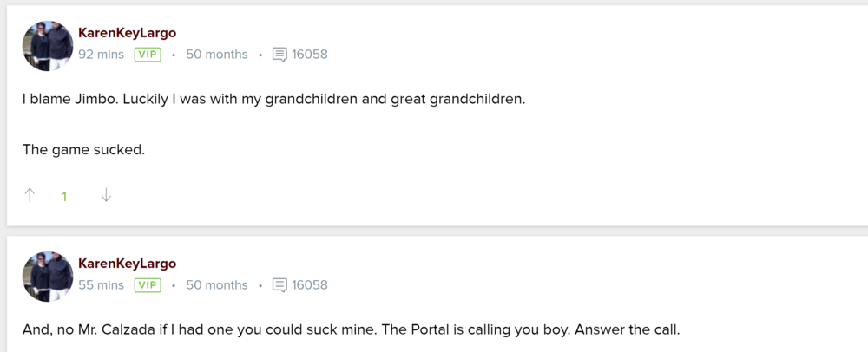This screenshot has height=352, width=868.
Task: Click the "The game sucked." line
Action: pyautogui.click(x=83, y=149)
